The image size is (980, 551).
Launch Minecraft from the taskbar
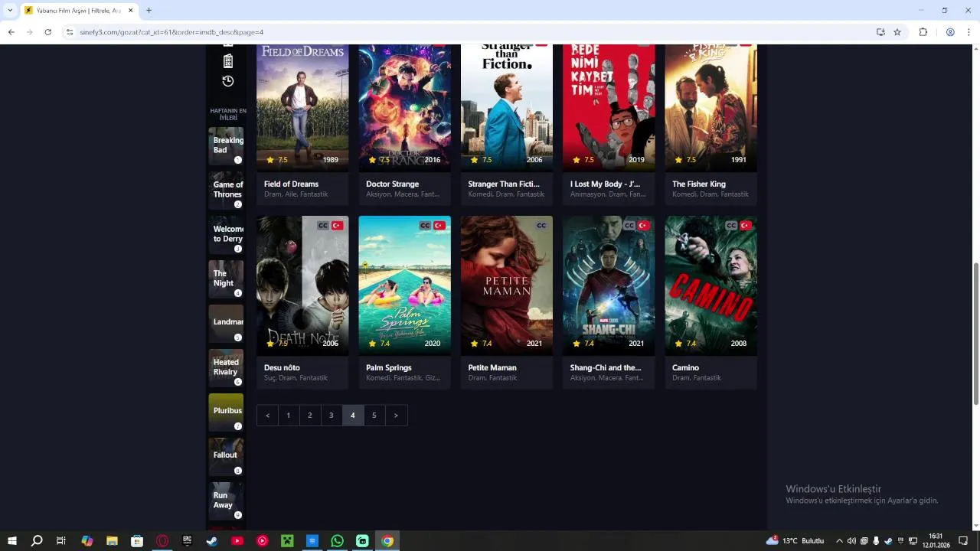pyautogui.click(x=287, y=541)
